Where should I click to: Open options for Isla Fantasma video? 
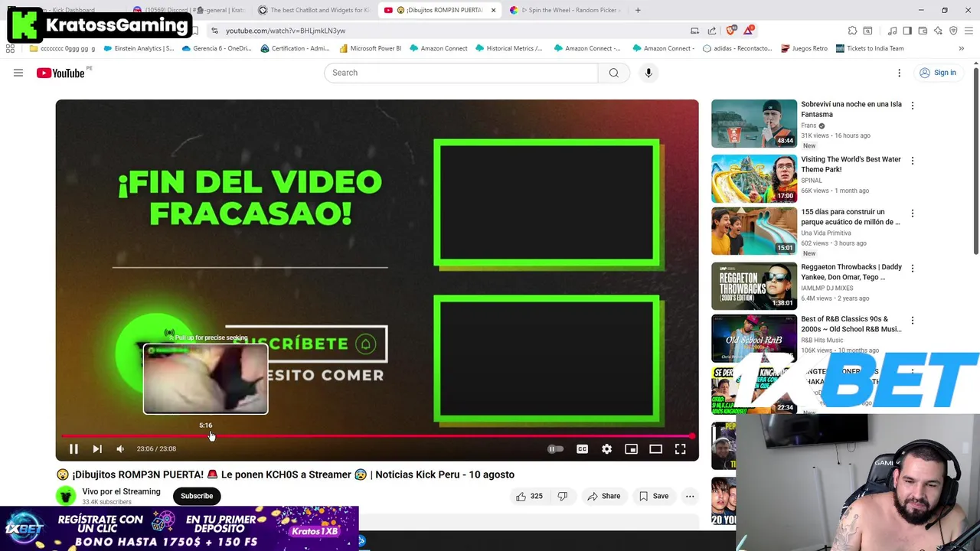(x=912, y=106)
